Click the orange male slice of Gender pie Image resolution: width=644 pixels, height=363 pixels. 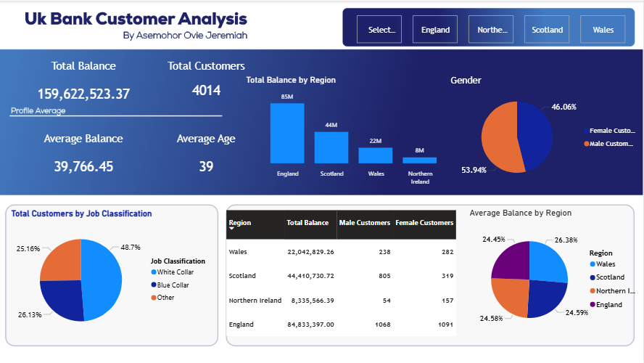(x=499, y=138)
